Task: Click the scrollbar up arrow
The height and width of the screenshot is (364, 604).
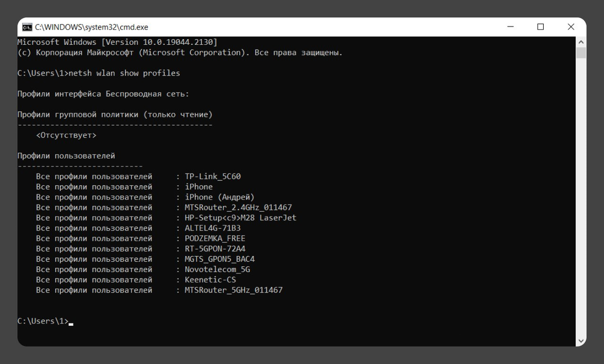Action: pyautogui.click(x=581, y=42)
